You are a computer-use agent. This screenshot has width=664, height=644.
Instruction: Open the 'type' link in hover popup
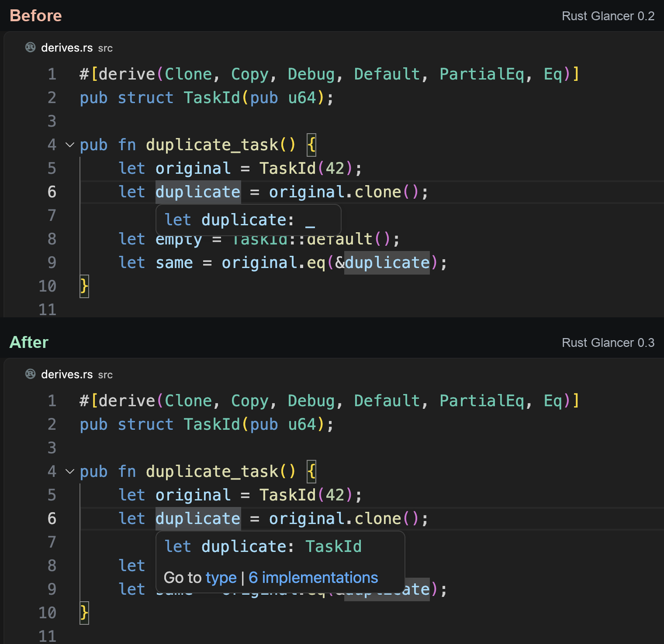221,578
